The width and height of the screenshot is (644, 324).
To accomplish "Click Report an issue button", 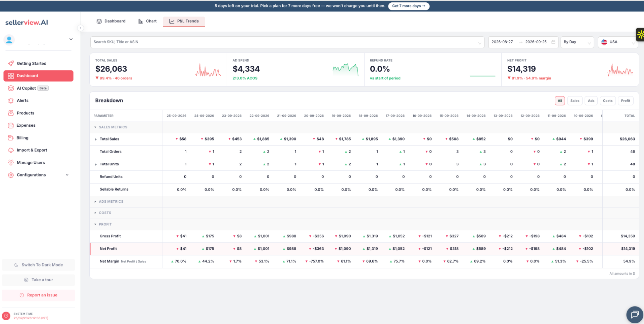I will click(39, 295).
